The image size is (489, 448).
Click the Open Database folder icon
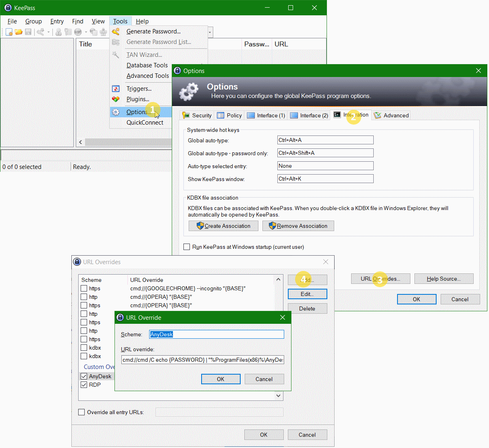pyautogui.click(x=19, y=32)
